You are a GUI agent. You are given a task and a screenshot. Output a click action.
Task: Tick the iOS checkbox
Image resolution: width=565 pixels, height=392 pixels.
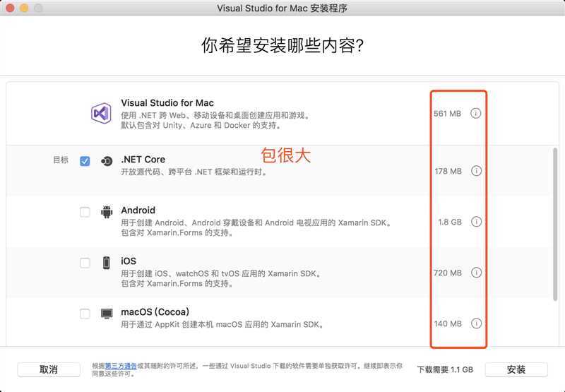[x=85, y=263]
